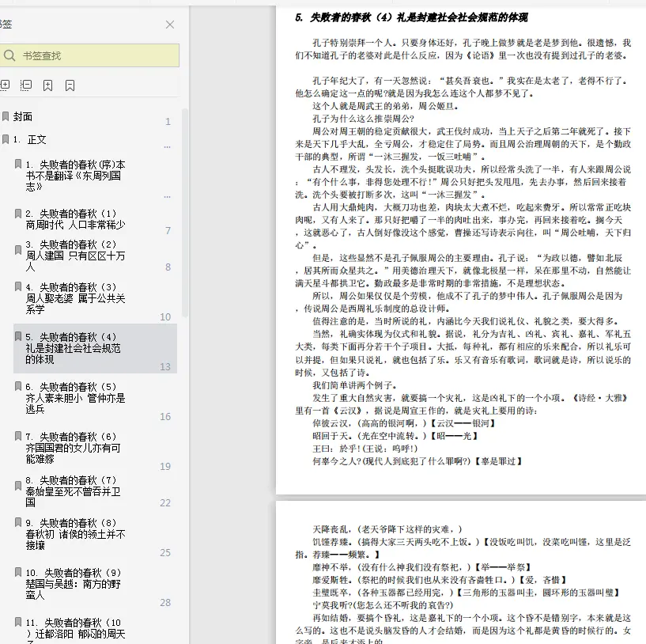Click the search magnifier icon
Viewport: 646px width, 644px height.
[9, 55]
